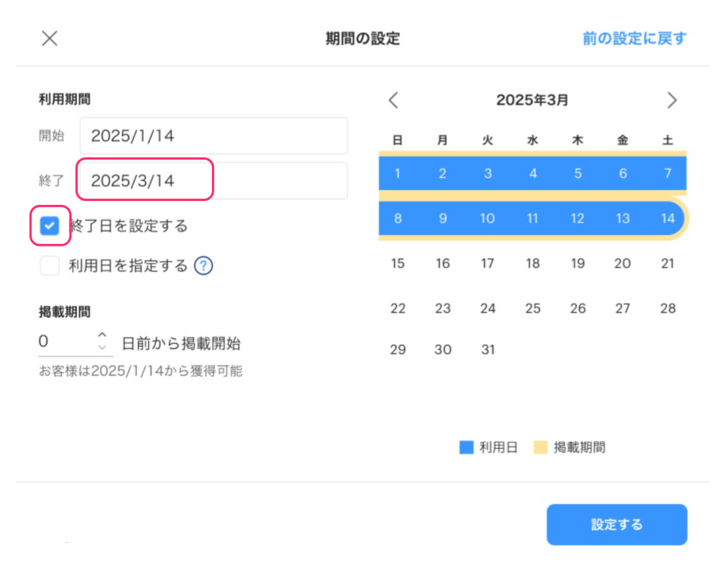
Task: Click the 前の設定に戻す link
Action: pos(634,38)
